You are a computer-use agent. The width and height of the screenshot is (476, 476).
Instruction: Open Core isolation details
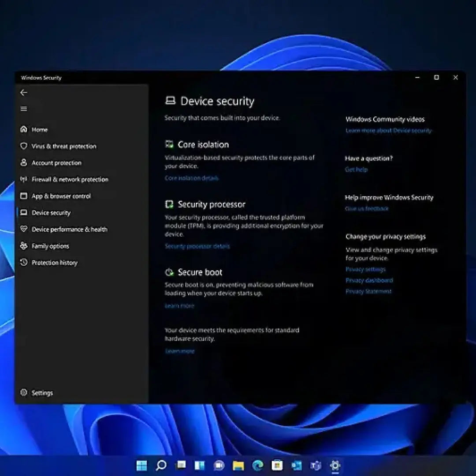[191, 178]
